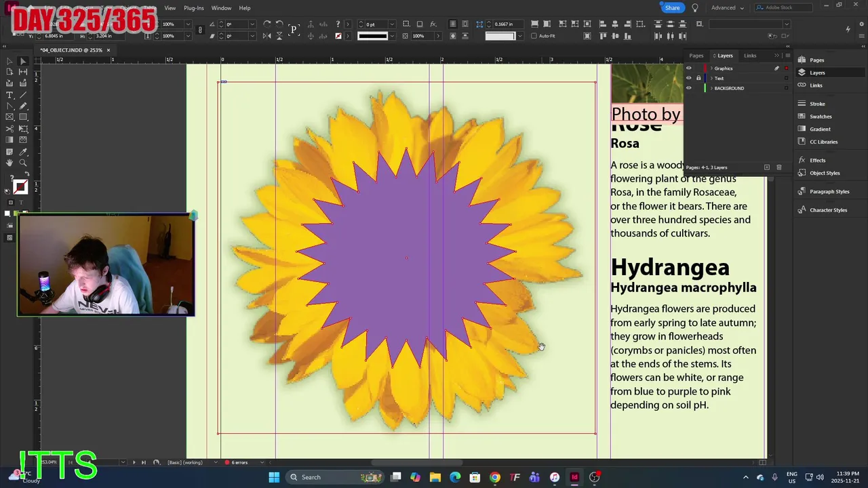Open the Advanced workspace dropdown

pos(727,8)
